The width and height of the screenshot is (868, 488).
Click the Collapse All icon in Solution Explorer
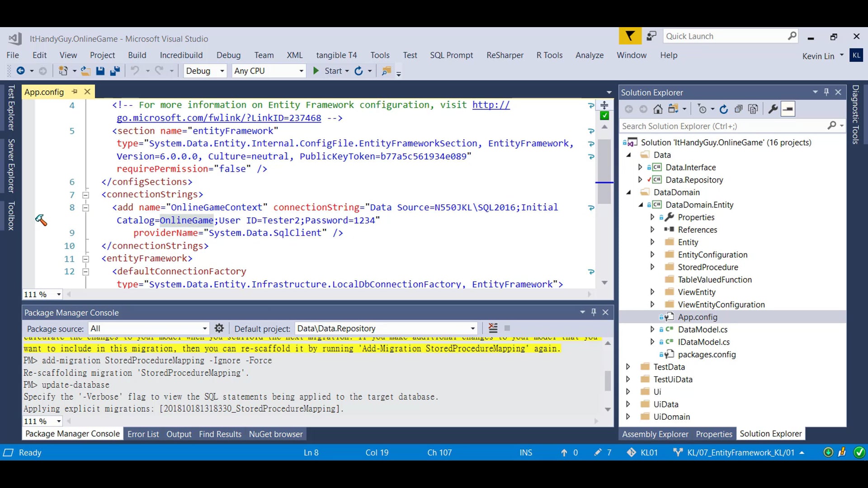[738, 109]
